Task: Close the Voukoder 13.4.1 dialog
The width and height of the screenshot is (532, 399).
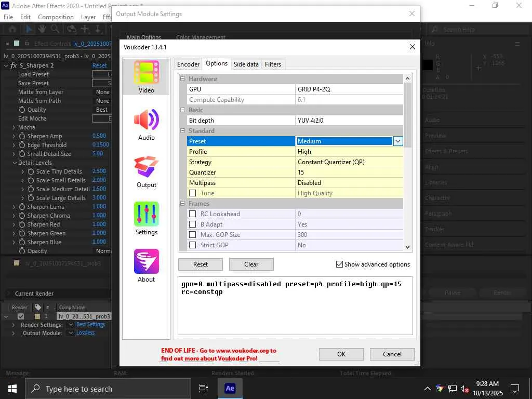Action: click(x=412, y=47)
